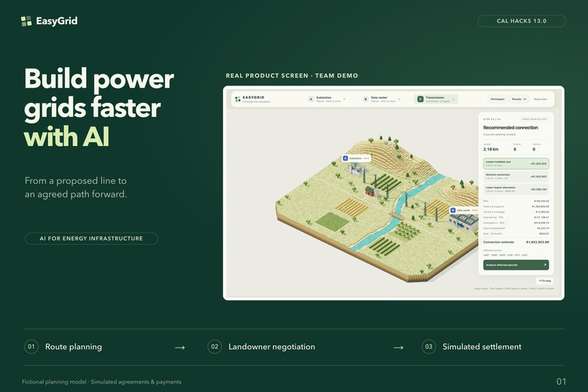Click the data center building on map
Image resolution: width=588 pixels, height=392 pixels.
click(x=463, y=221)
